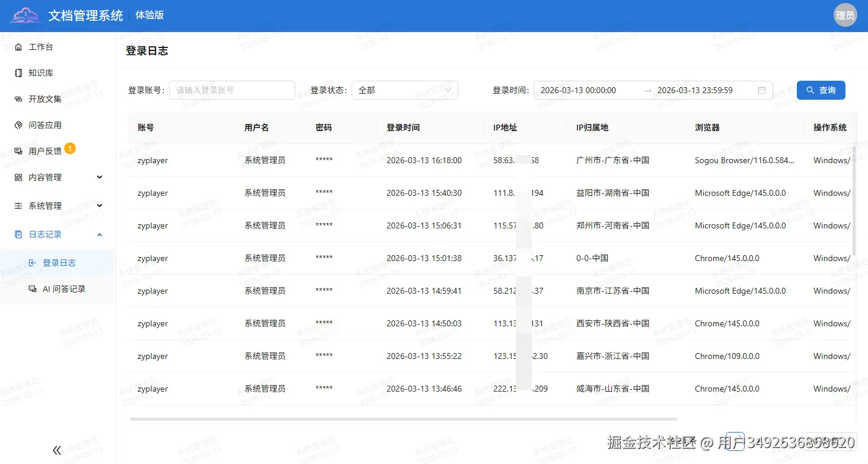Collapse the 日志记录 menu chevron

(100, 234)
